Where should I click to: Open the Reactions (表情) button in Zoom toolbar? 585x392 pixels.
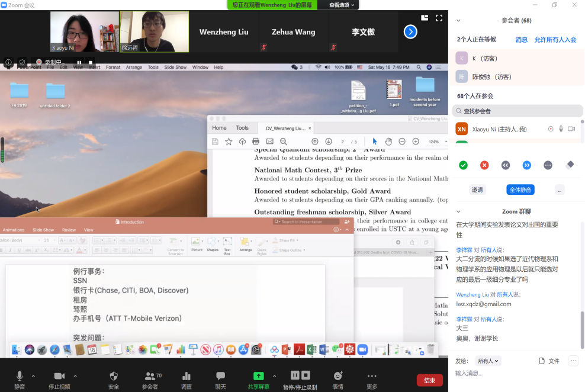pyautogui.click(x=338, y=380)
